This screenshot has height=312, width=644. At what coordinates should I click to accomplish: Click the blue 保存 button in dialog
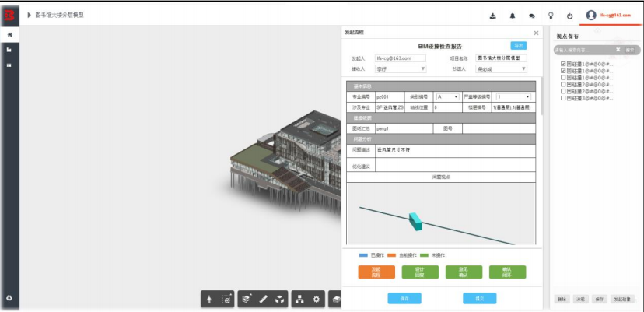[404, 299]
